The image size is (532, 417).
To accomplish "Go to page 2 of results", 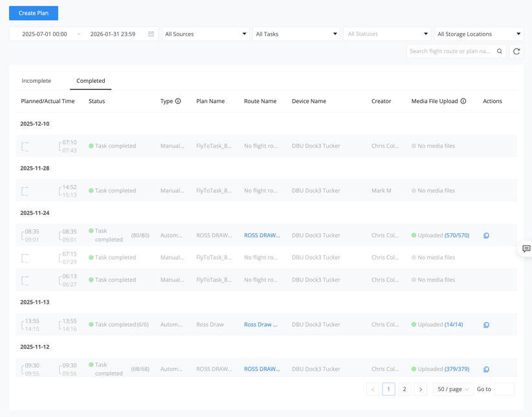I will (405, 389).
